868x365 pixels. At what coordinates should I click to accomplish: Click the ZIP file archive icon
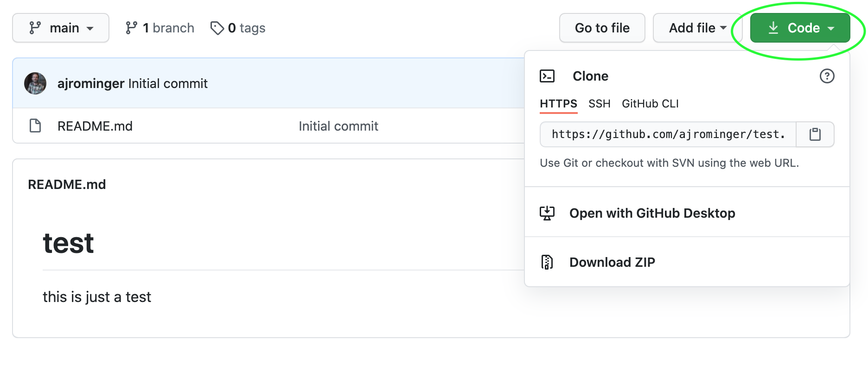(547, 262)
